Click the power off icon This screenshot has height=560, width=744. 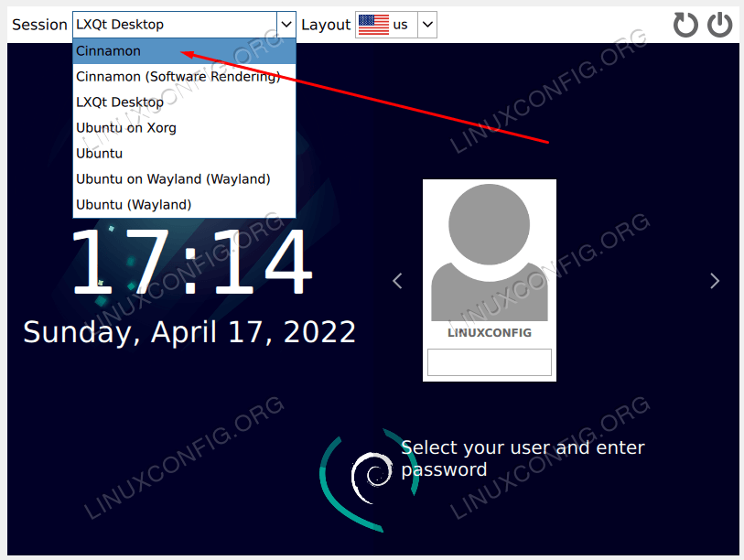pos(720,25)
